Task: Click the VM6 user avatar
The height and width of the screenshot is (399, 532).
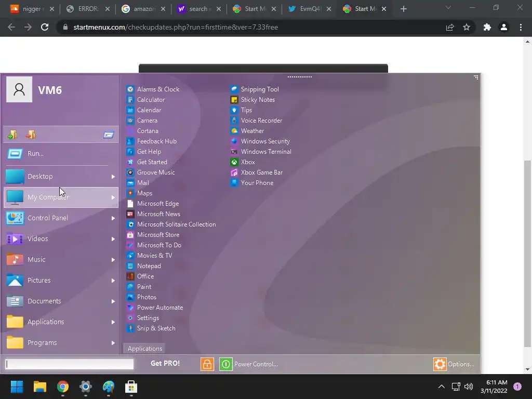Action: 19,89
